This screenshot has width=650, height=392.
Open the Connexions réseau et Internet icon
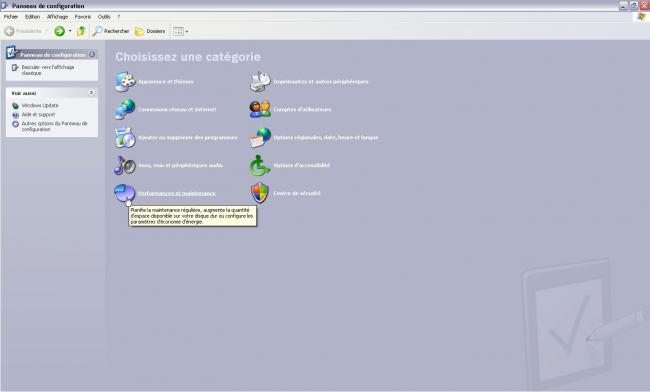tap(125, 109)
